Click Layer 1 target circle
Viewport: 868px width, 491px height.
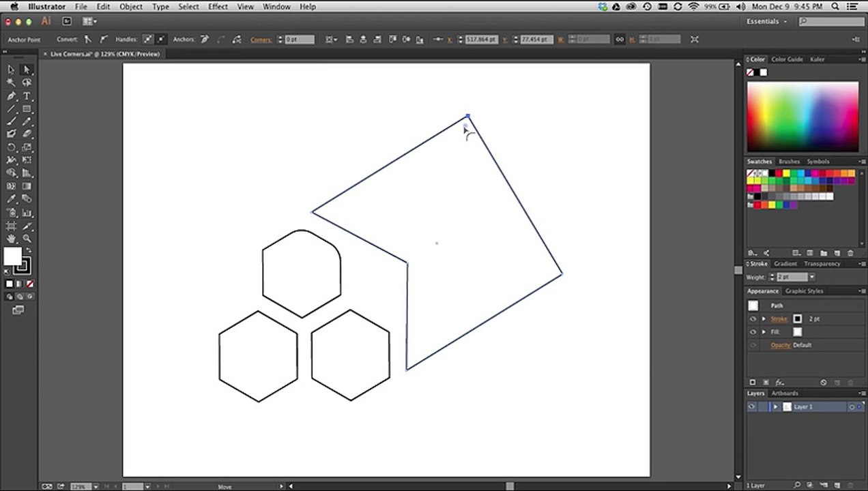click(x=852, y=407)
